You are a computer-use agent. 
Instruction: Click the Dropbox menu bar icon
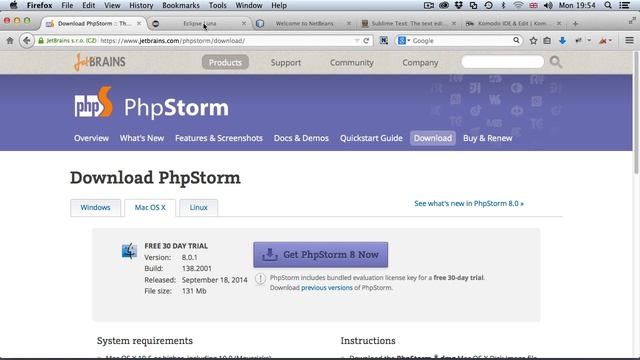[458, 5]
